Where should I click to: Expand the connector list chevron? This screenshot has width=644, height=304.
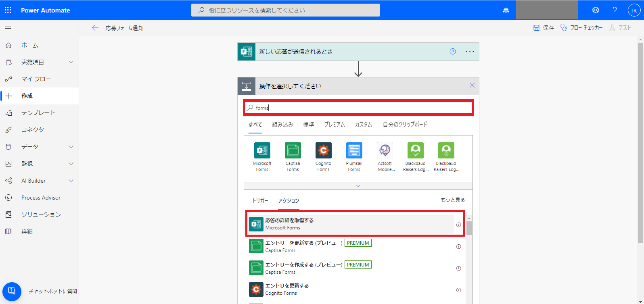coord(358,186)
